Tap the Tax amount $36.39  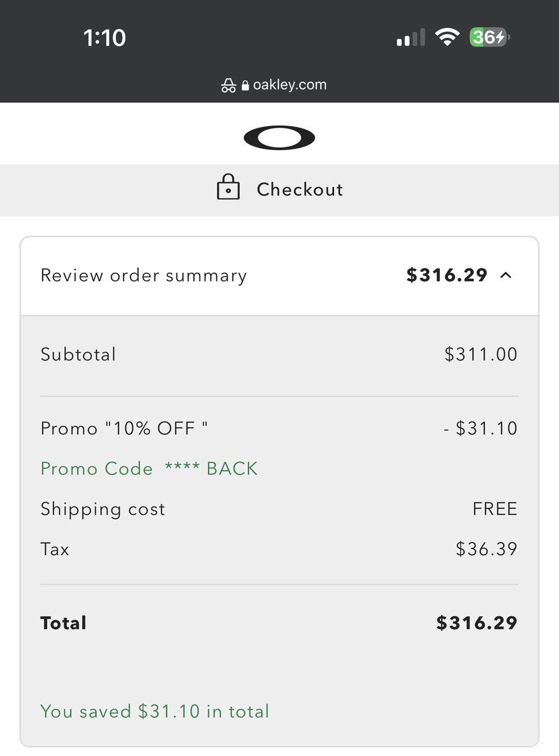pyautogui.click(x=486, y=549)
